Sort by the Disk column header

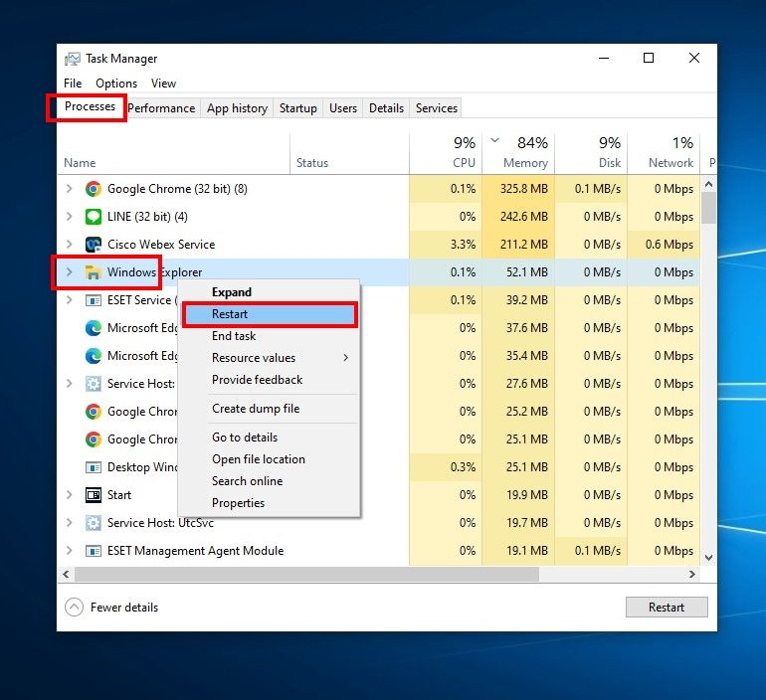(x=591, y=154)
